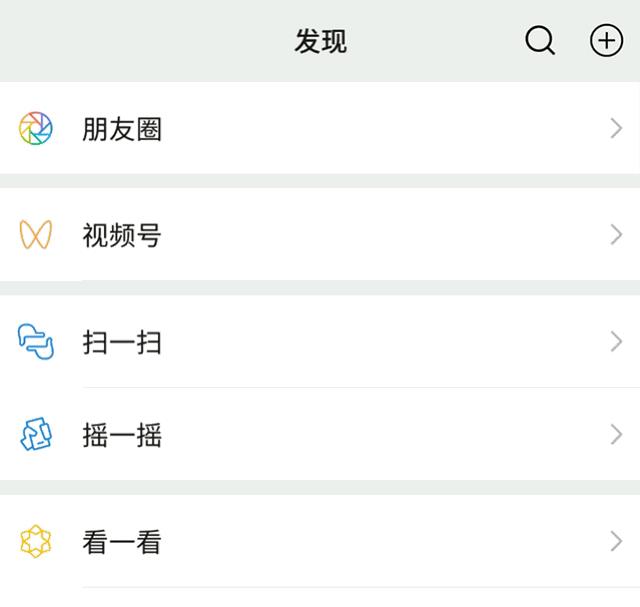Tap the yellow Top Stories icon
This screenshot has height=607, width=640.
[36, 542]
